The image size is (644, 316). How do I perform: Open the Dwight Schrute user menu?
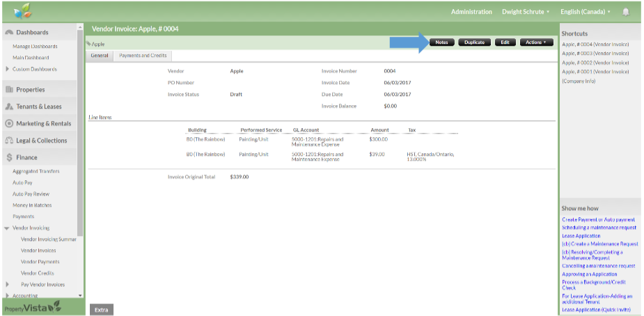(526, 12)
